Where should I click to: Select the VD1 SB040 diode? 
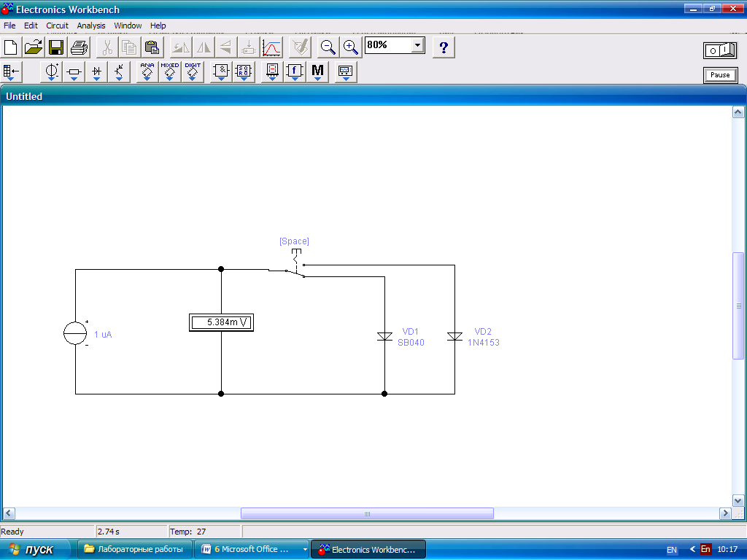[384, 337]
